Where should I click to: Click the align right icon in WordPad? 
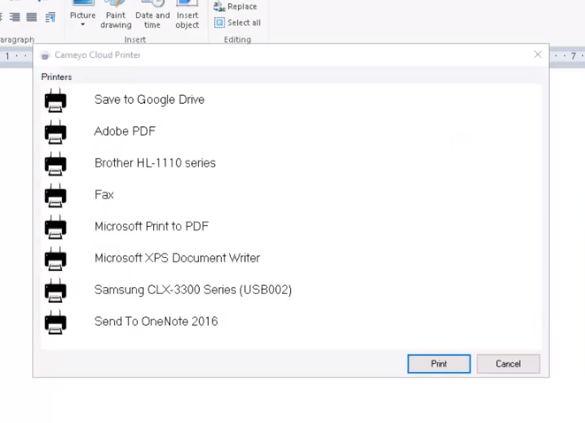tap(15, 17)
